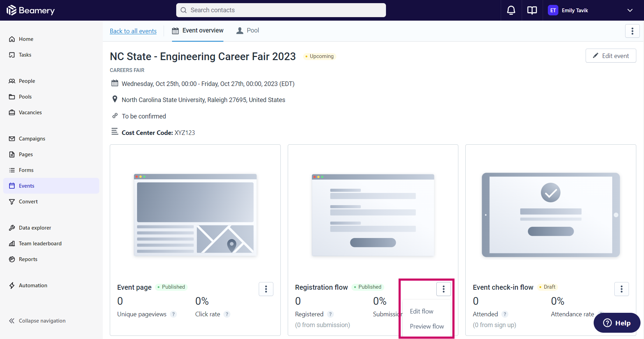This screenshot has height=339, width=644.
Task: Focus the Search contacts field
Action: (281, 10)
